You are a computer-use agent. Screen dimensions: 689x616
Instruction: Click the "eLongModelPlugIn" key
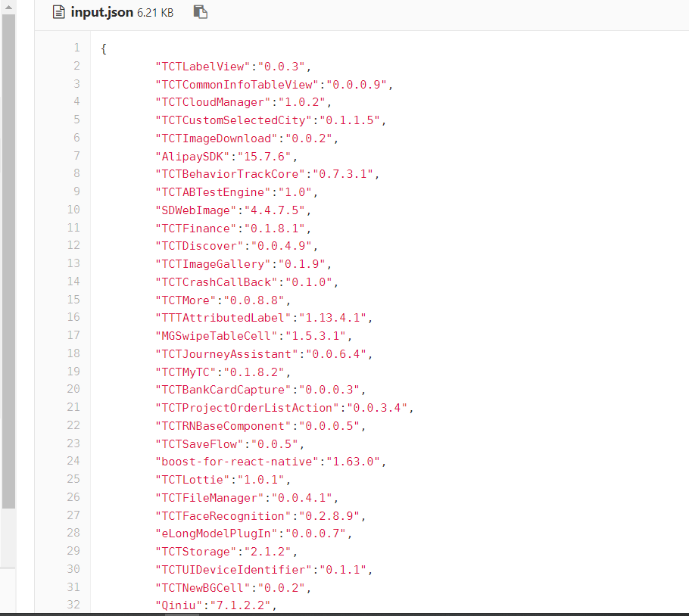click(217, 534)
